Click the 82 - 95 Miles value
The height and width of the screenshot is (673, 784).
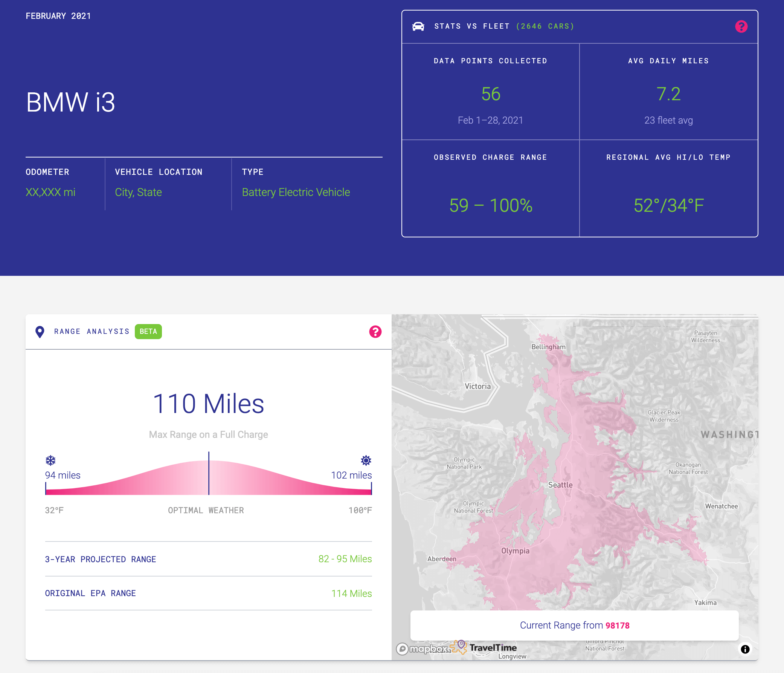click(345, 559)
